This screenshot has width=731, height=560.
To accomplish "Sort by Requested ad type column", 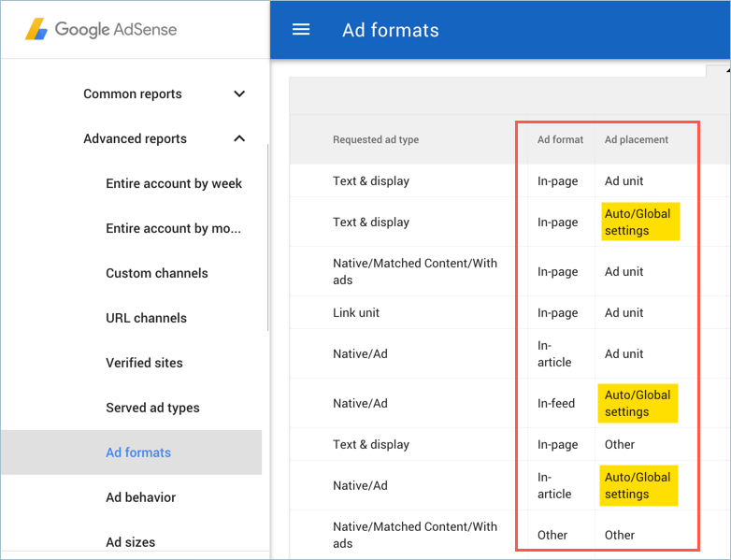I will pyautogui.click(x=376, y=139).
